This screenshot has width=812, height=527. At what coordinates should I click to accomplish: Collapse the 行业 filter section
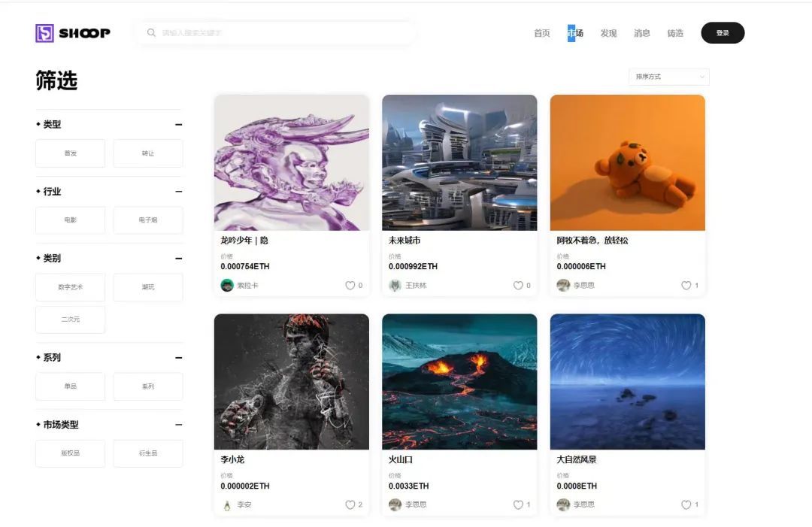point(179,192)
